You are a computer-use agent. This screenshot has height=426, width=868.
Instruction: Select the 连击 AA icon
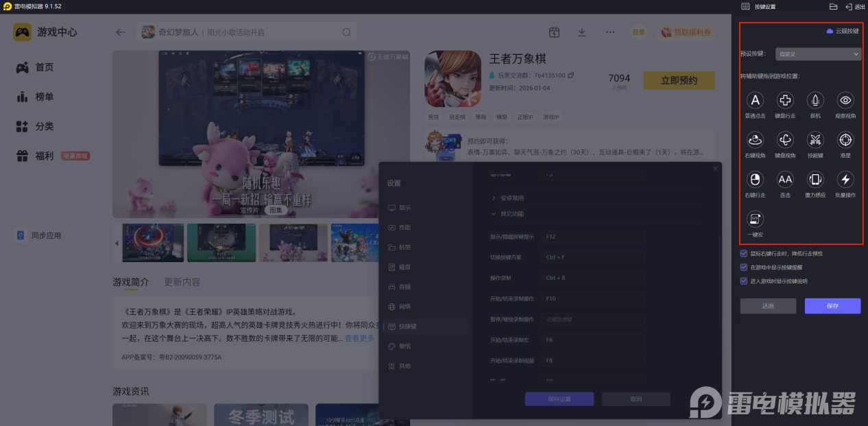point(785,180)
